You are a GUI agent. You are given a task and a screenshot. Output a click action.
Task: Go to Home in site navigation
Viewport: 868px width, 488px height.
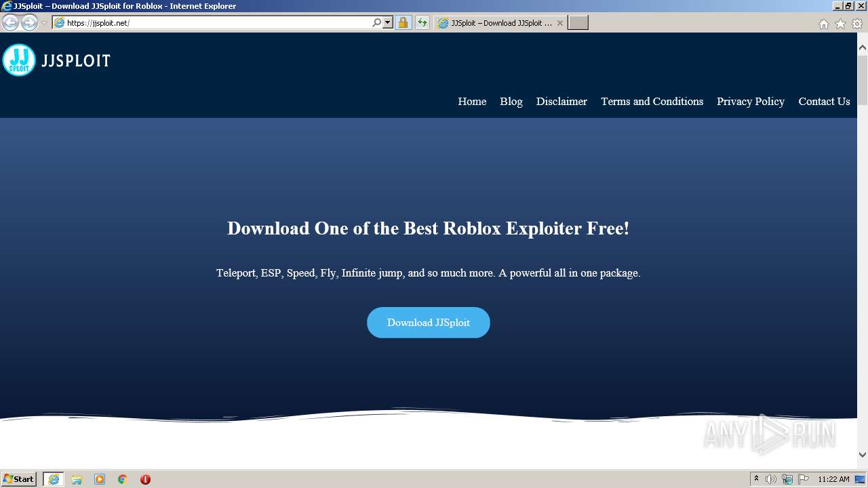coord(472,101)
